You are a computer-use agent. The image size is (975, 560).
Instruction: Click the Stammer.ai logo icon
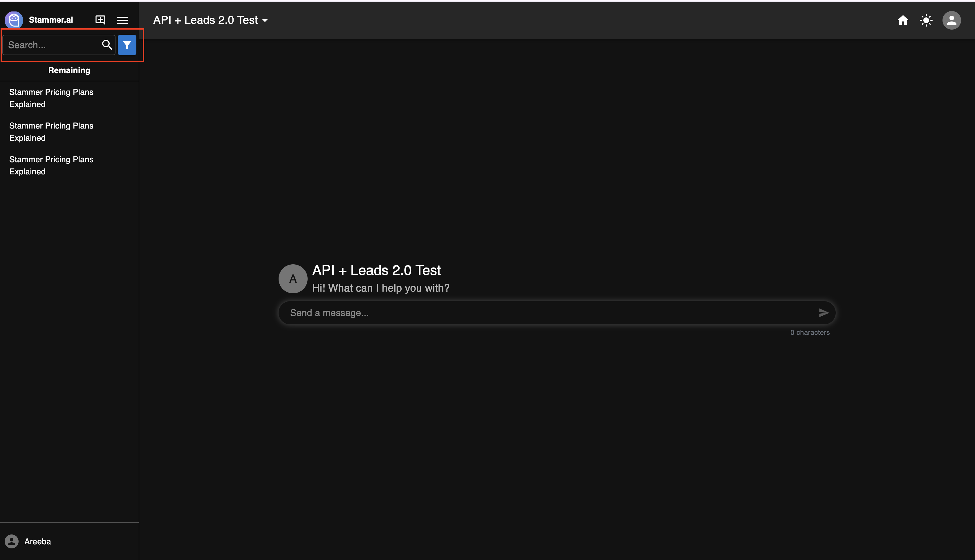[x=14, y=20]
